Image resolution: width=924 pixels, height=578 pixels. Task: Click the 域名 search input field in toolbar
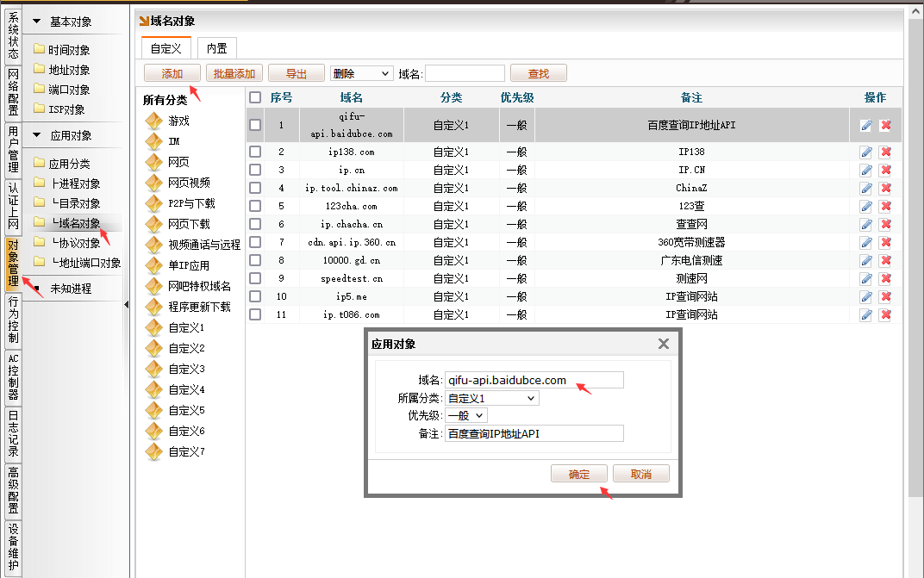click(x=465, y=74)
